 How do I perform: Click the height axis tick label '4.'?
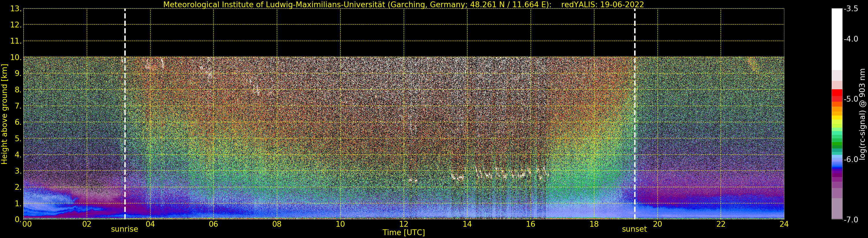click(18, 155)
